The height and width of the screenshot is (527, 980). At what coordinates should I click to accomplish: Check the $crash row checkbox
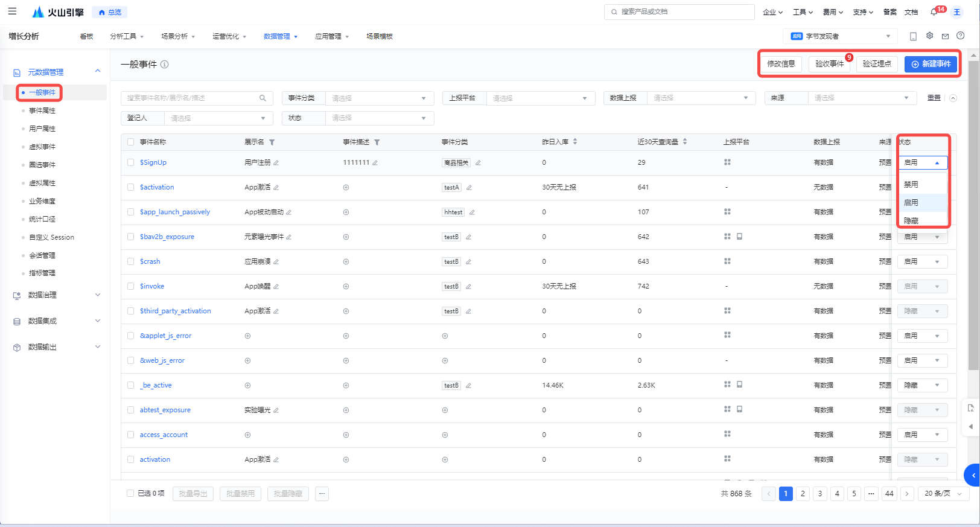click(x=130, y=261)
